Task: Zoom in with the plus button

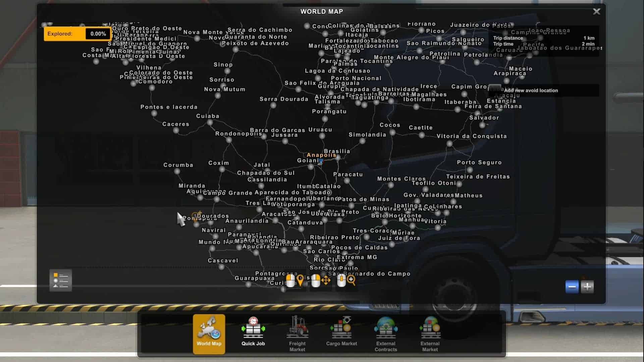Action: coord(587,287)
